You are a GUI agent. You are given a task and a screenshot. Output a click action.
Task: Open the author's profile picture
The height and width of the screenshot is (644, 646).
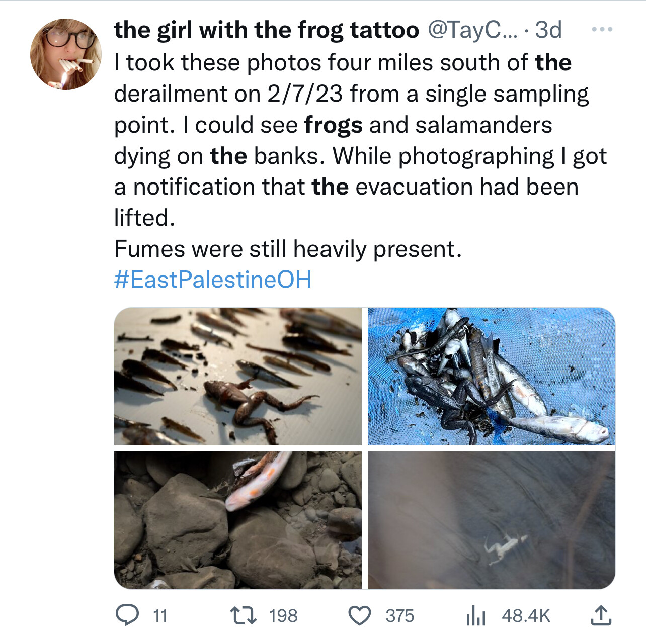click(66, 54)
